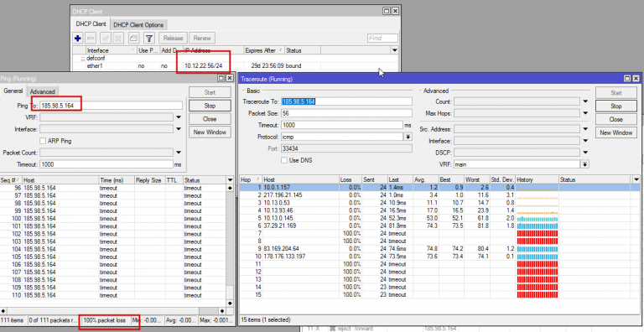Expand Packet Count dropdown in Ping window
The image size is (644, 332).
(x=179, y=153)
